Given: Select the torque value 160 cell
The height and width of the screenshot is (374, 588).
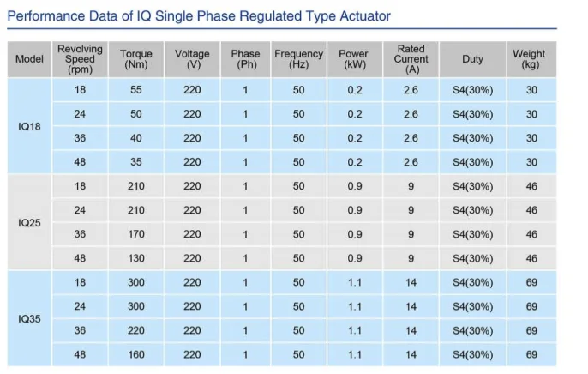Looking at the screenshot, I should (136, 354).
